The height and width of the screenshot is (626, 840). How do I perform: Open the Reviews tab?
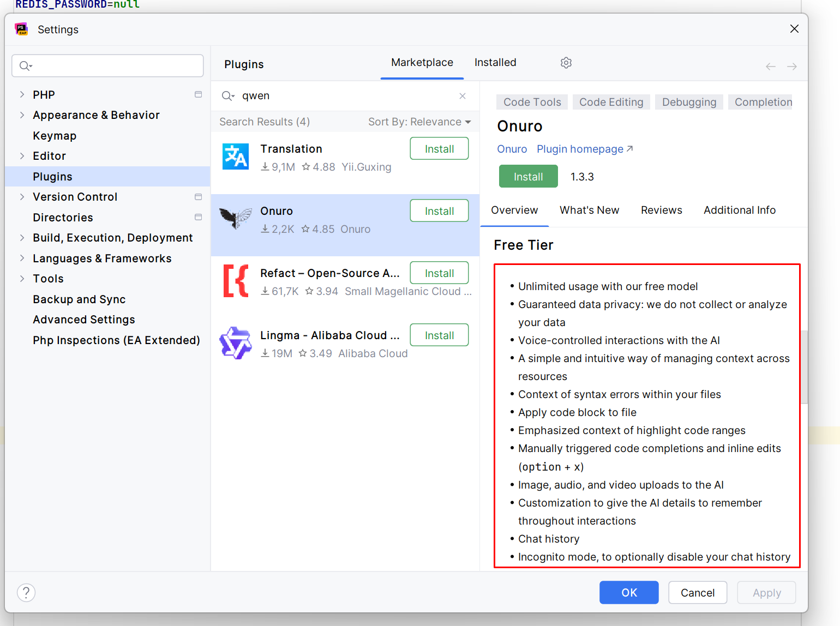click(x=662, y=210)
